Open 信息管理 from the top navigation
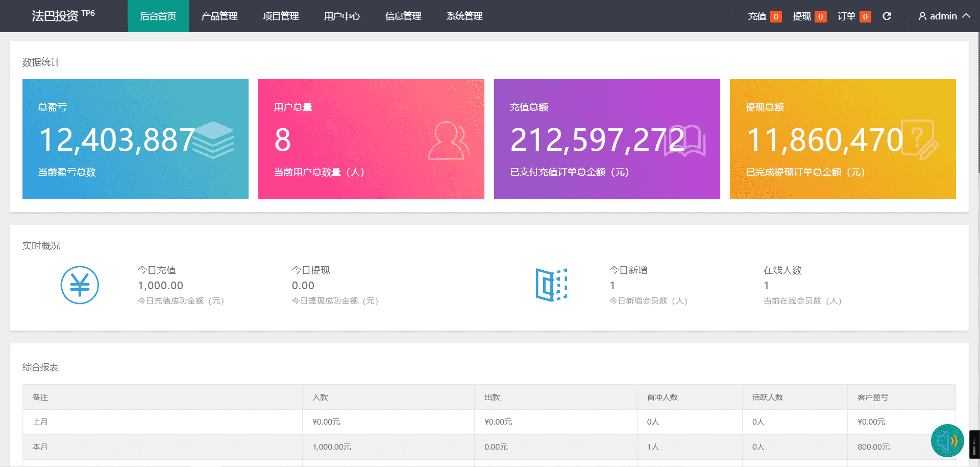 coord(403,16)
